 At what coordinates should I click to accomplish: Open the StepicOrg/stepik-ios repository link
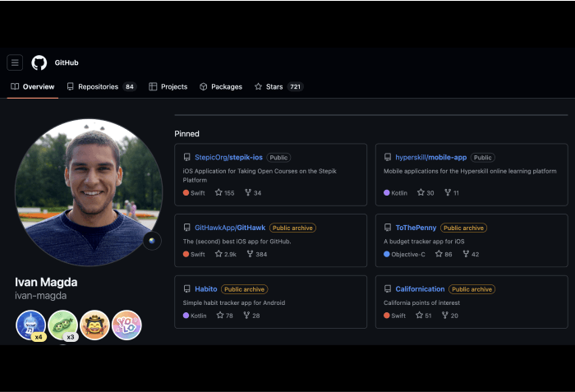coord(228,158)
